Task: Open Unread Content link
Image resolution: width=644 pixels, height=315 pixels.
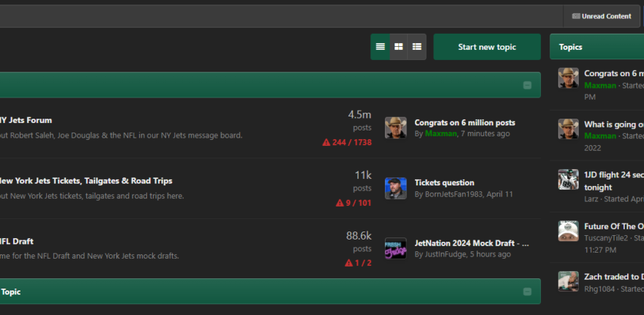Action: (602, 16)
